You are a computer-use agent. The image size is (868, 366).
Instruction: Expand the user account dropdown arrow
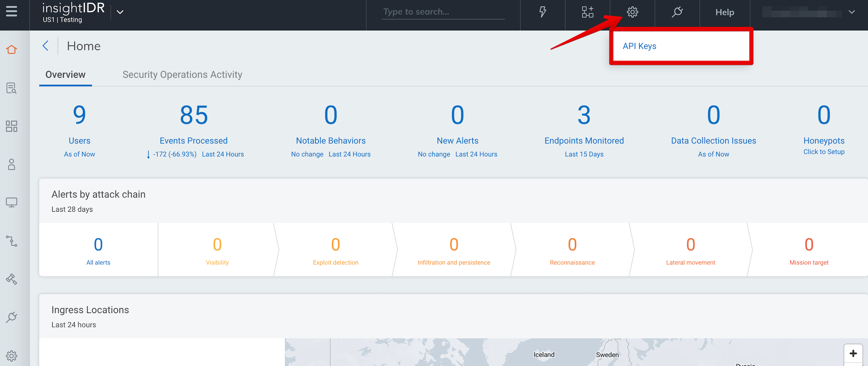tap(851, 12)
